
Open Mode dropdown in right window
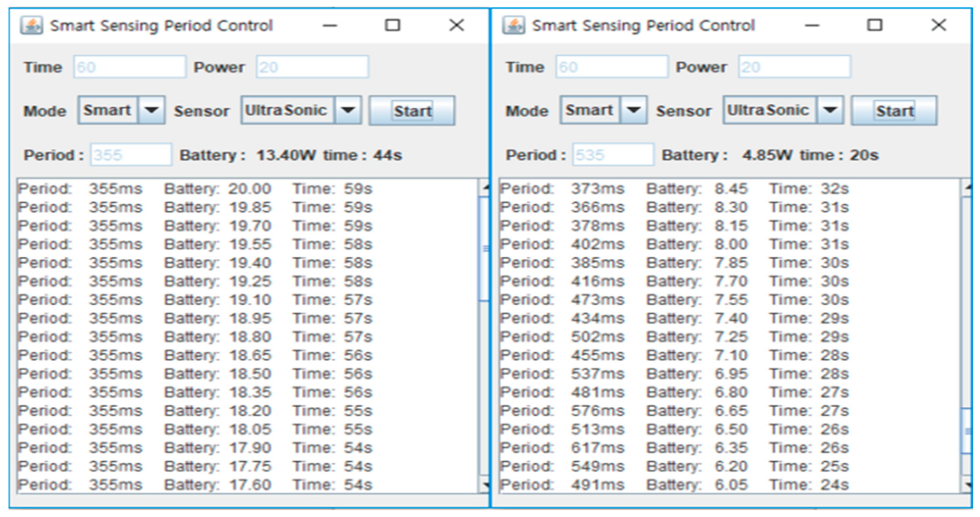(633, 110)
